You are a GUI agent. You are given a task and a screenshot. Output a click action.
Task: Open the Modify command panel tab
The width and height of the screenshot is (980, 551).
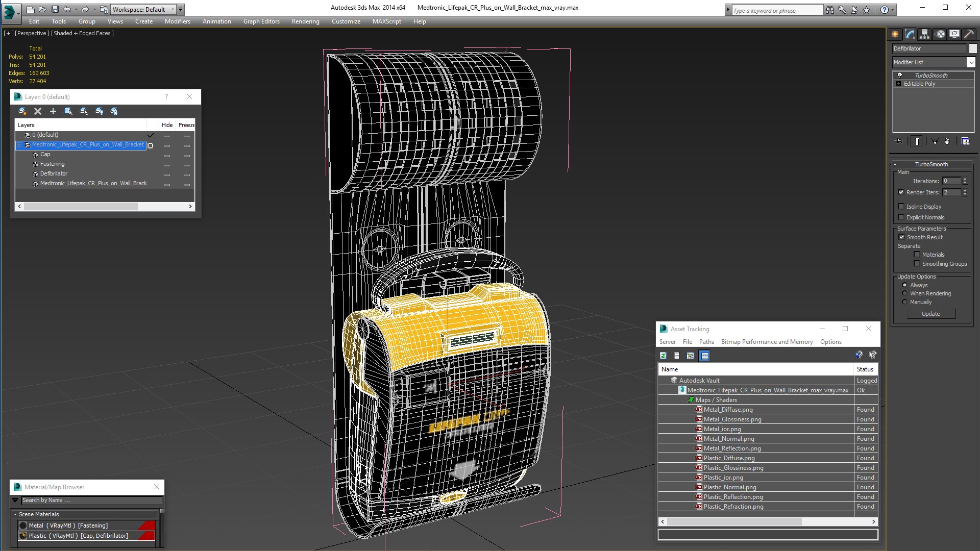click(x=910, y=34)
